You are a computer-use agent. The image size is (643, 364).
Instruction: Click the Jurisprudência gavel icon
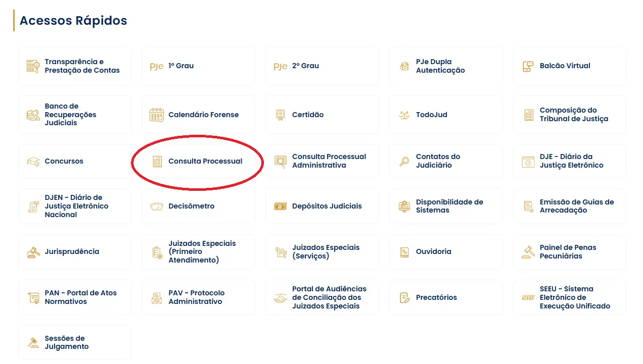click(33, 252)
